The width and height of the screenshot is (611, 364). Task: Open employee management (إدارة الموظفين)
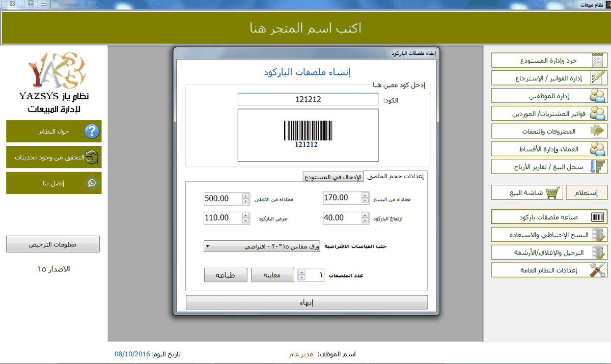[x=549, y=95]
